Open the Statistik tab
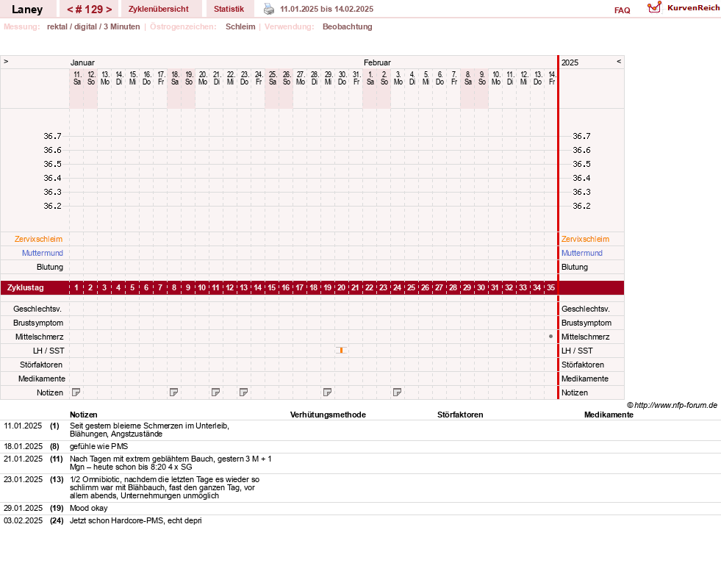 pos(229,10)
